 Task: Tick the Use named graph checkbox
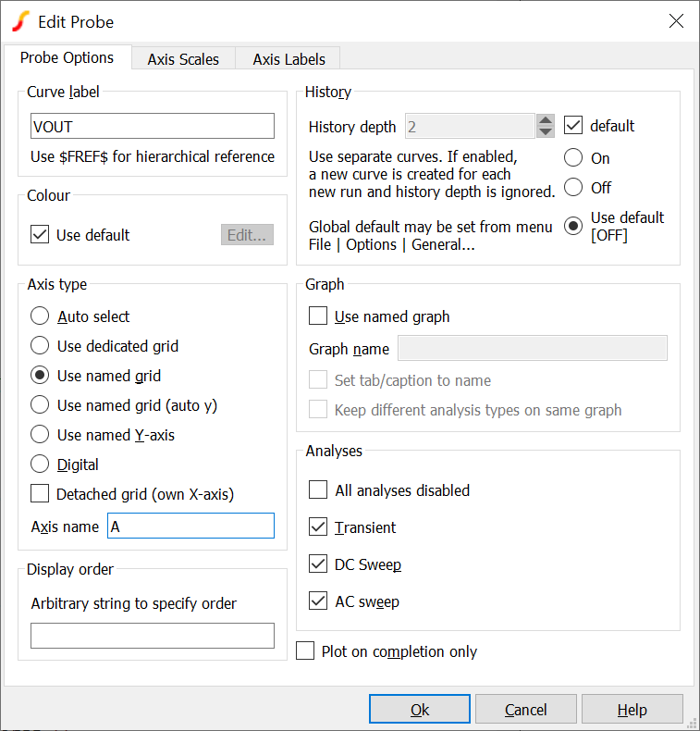318,316
